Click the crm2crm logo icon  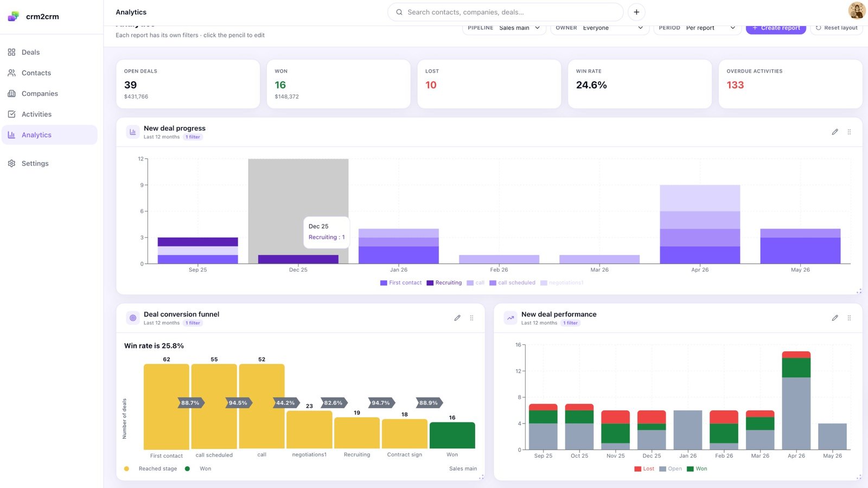[x=13, y=16]
